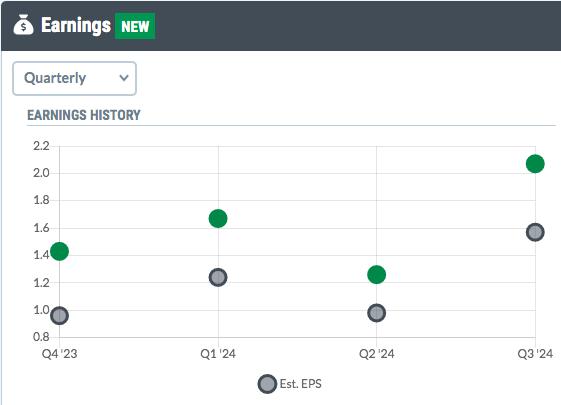Select green actual EPS dot for Q4 '23

pos(59,251)
